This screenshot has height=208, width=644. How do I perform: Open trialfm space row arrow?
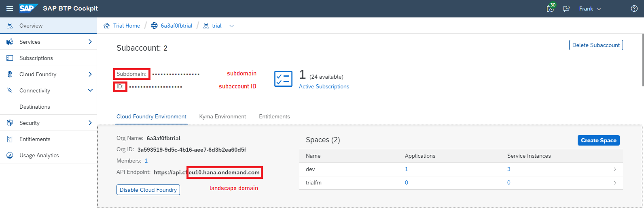[x=615, y=183]
